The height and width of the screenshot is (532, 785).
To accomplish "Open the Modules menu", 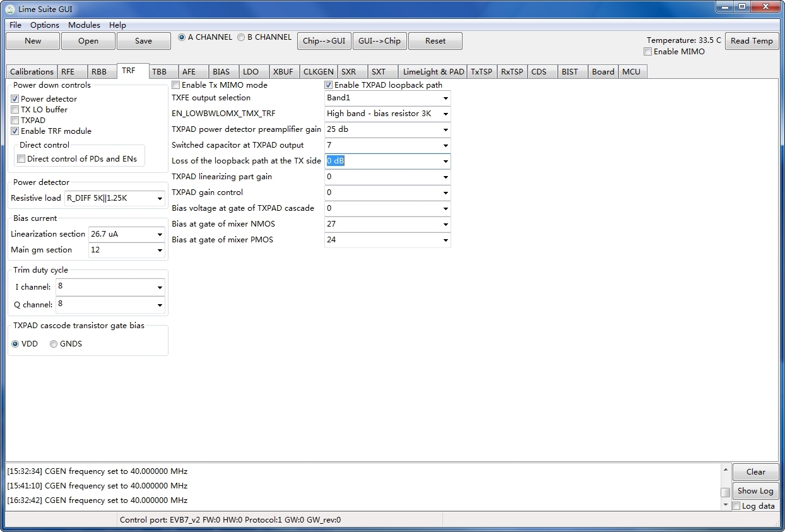I will (x=84, y=25).
